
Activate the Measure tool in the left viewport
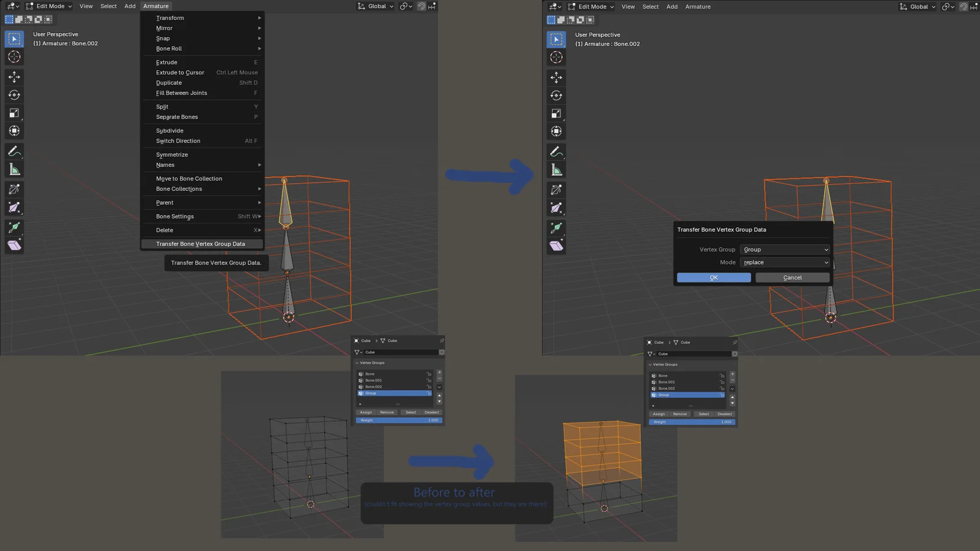[14, 170]
